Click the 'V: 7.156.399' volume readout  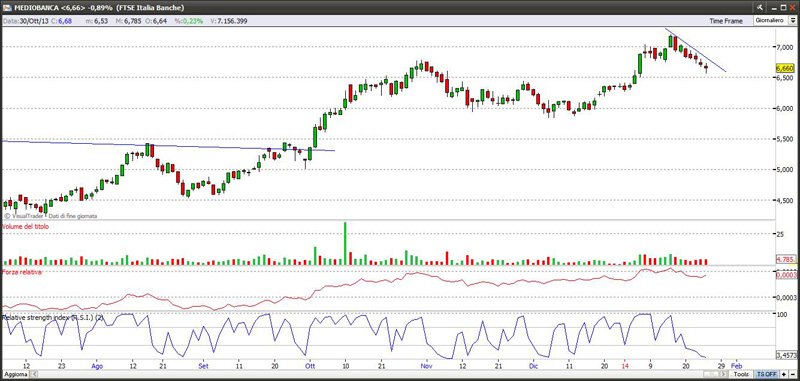(230, 21)
